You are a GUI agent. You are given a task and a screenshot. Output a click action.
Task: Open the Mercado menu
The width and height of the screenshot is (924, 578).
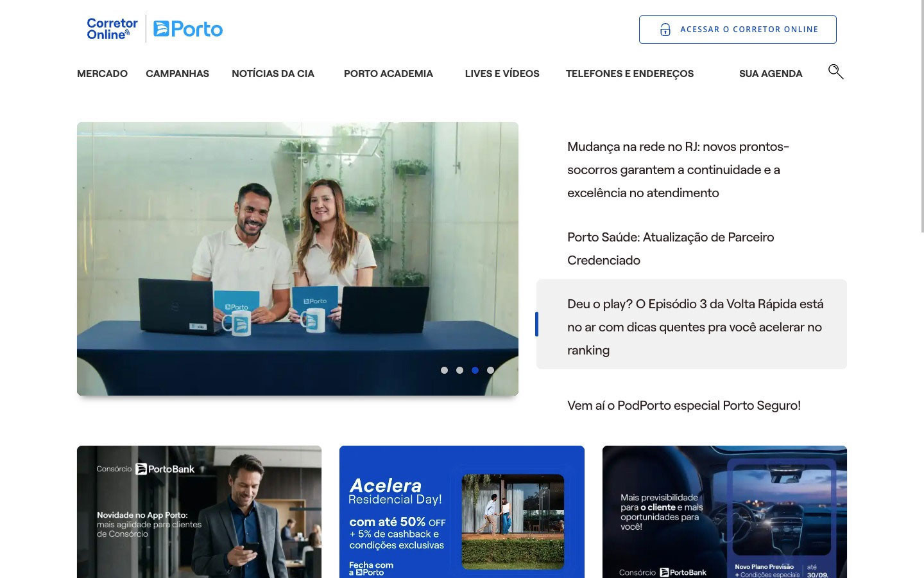[102, 74]
